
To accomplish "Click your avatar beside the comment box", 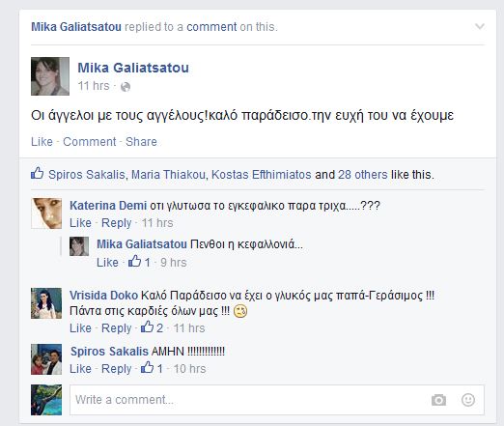I will 46,400.
